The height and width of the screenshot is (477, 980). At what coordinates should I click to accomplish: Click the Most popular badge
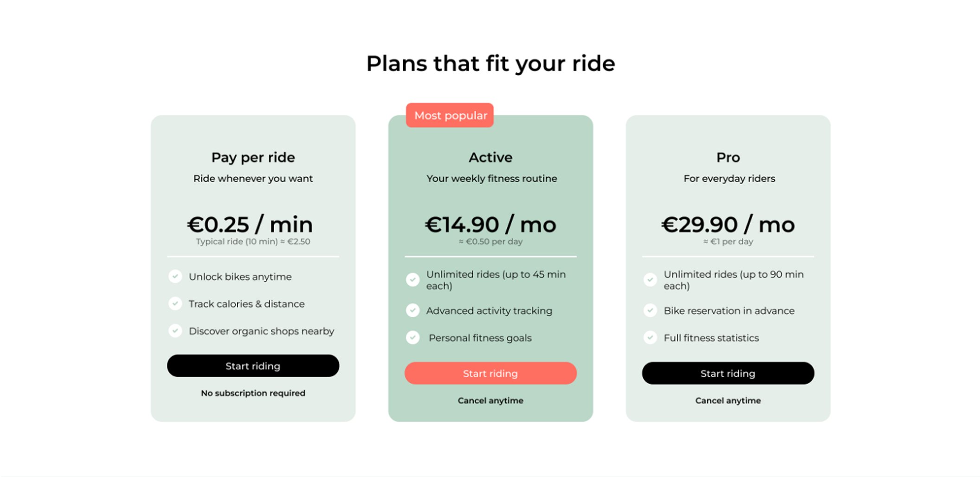pyautogui.click(x=450, y=116)
